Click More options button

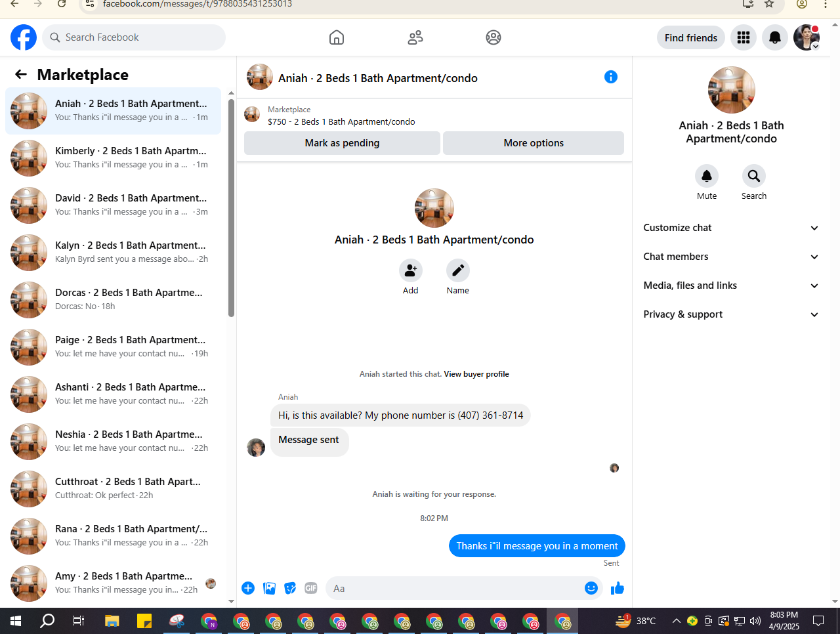534,143
